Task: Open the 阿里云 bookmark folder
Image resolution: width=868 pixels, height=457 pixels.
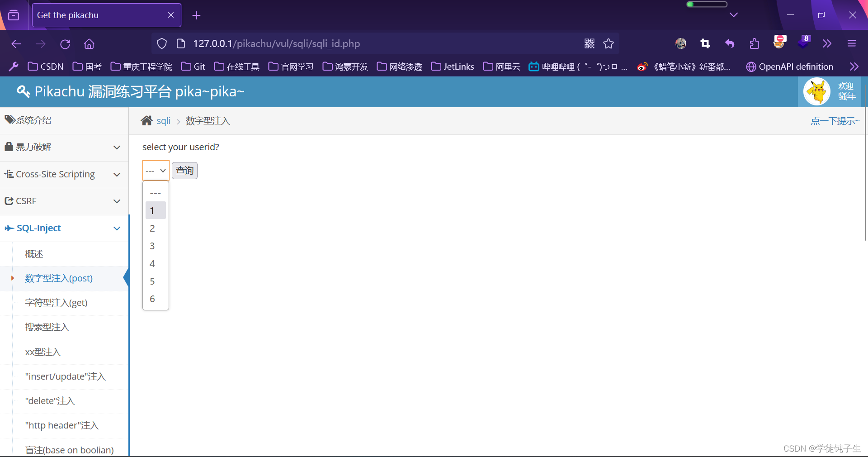Action: 502,67
